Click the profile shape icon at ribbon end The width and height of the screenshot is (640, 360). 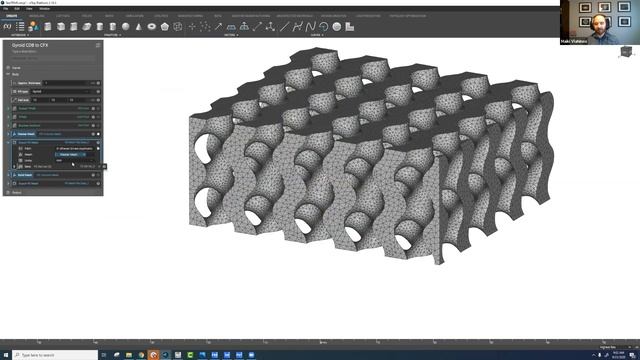coord(350,27)
